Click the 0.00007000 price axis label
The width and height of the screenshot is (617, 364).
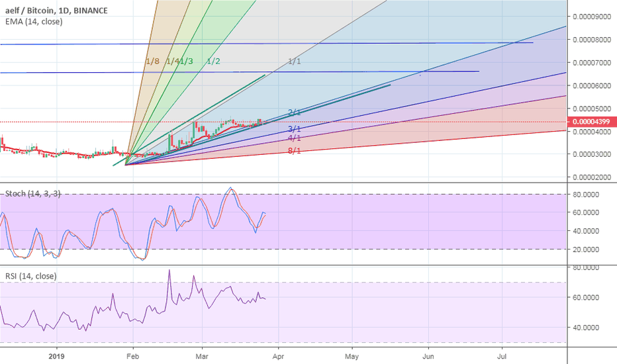pyautogui.click(x=592, y=63)
